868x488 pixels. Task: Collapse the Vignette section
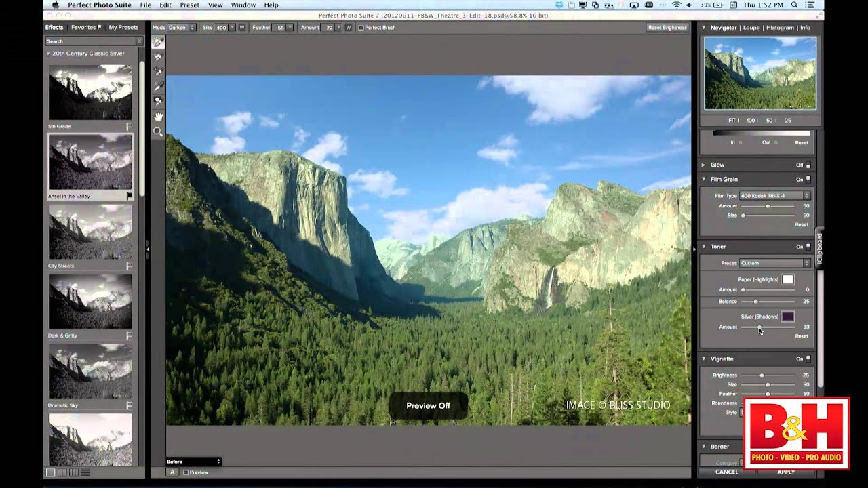coord(704,359)
